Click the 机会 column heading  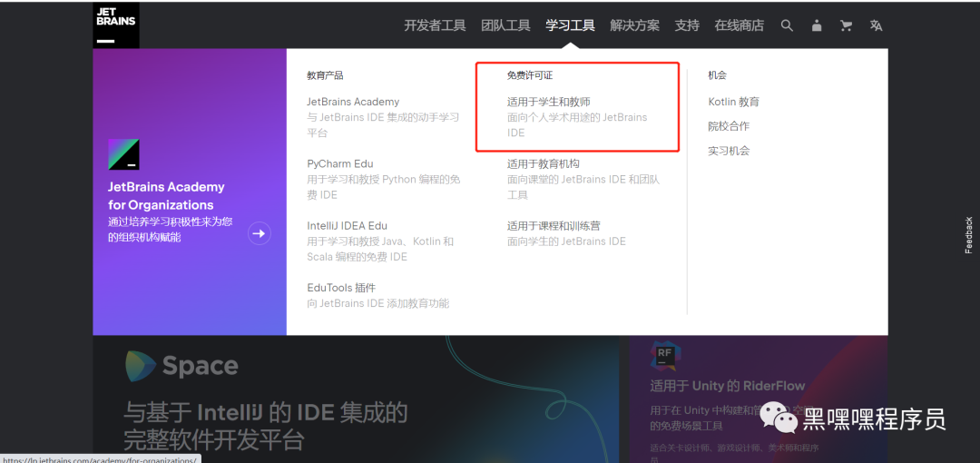[718, 75]
